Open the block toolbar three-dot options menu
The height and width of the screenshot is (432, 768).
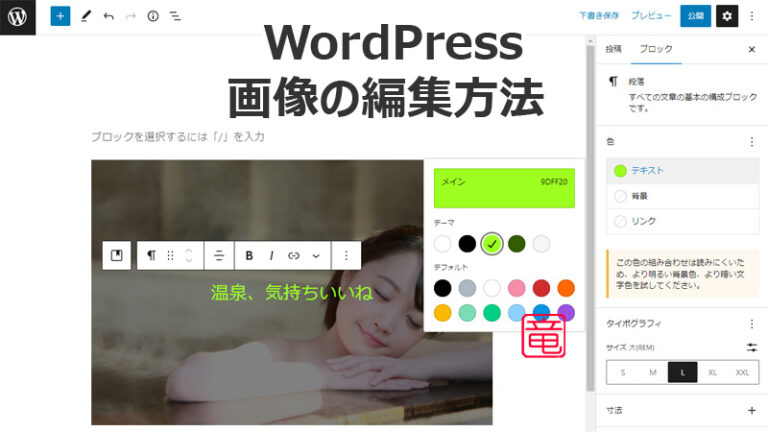click(x=346, y=256)
